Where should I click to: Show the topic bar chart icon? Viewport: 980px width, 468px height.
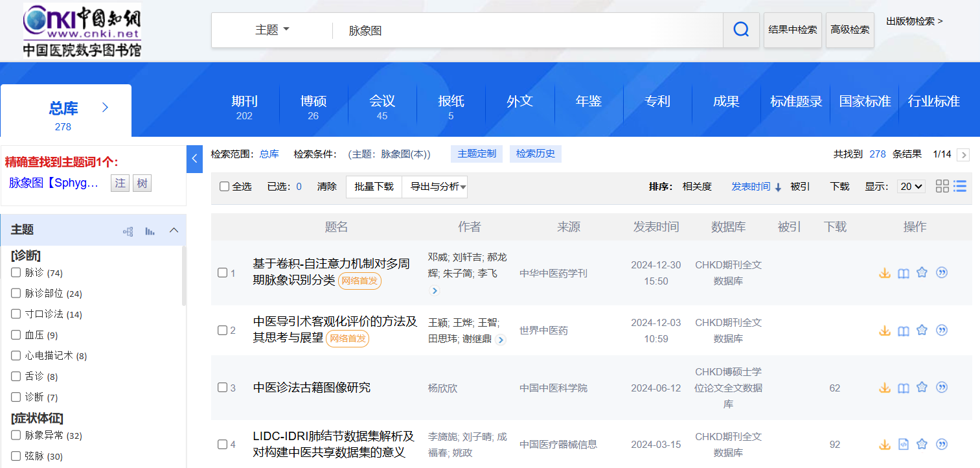(x=150, y=231)
